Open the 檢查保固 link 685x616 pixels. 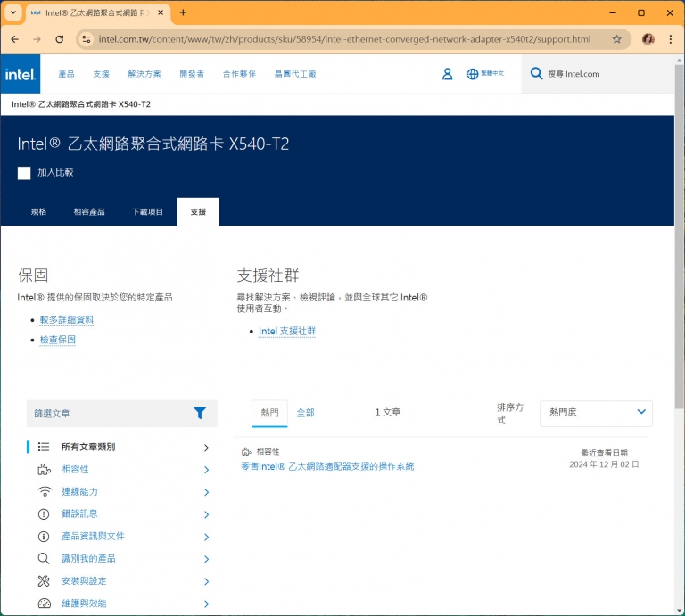pyautogui.click(x=58, y=340)
